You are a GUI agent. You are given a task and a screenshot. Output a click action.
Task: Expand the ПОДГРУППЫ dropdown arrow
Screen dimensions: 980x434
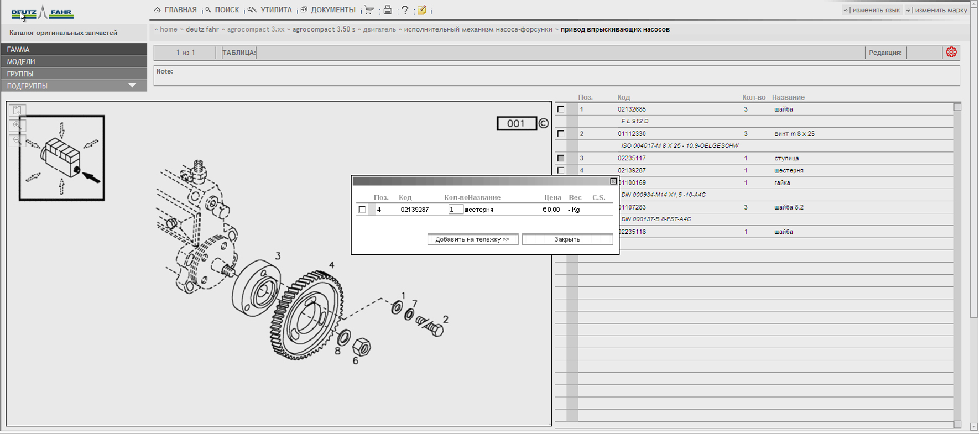(132, 86)
